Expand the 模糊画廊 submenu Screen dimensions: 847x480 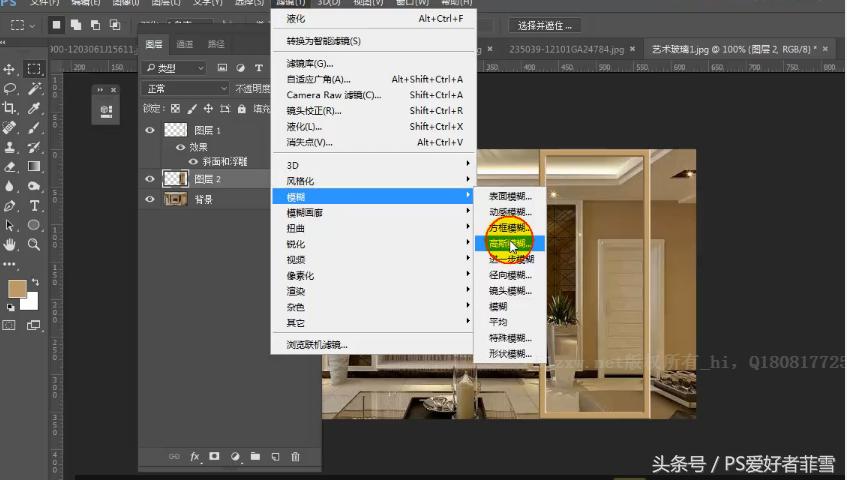pos(374,213)
